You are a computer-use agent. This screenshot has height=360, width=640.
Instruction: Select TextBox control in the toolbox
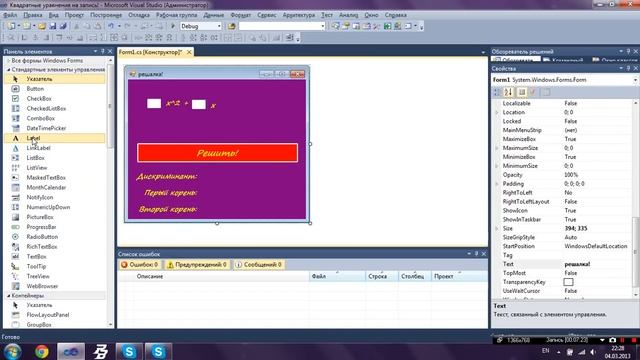36,256
